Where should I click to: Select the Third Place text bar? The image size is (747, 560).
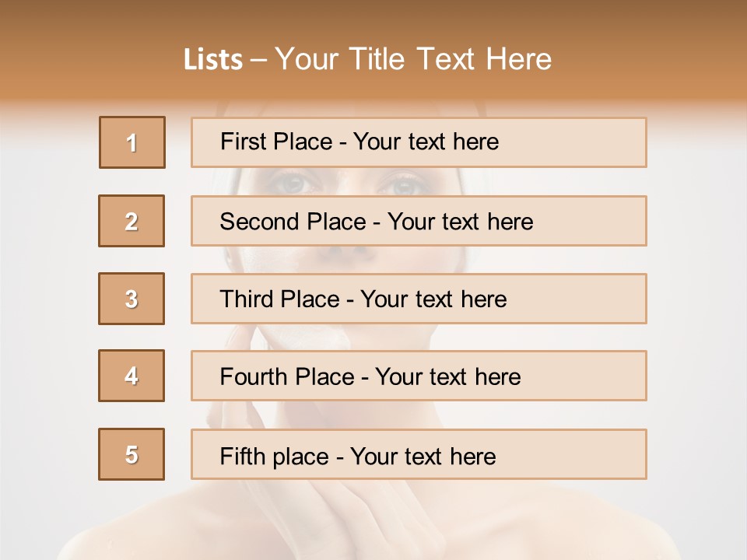coord(419,299)
